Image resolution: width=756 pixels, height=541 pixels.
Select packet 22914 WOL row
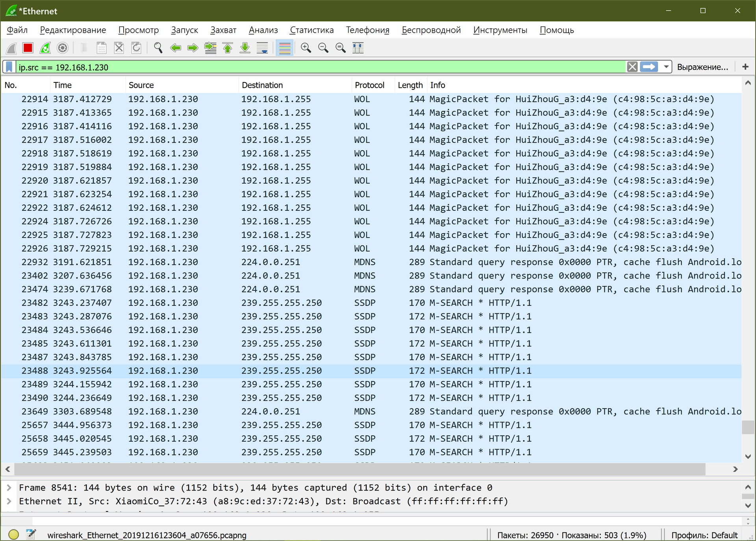tap(371, 99)
